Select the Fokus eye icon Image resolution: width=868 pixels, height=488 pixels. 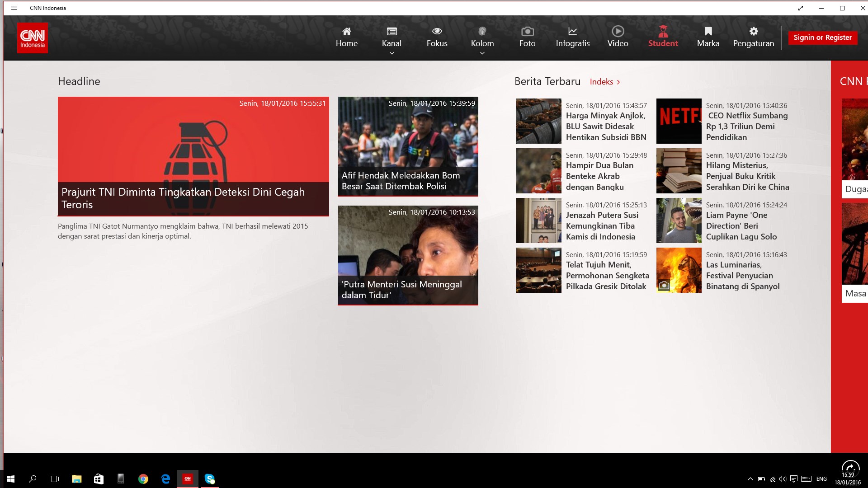437,31
